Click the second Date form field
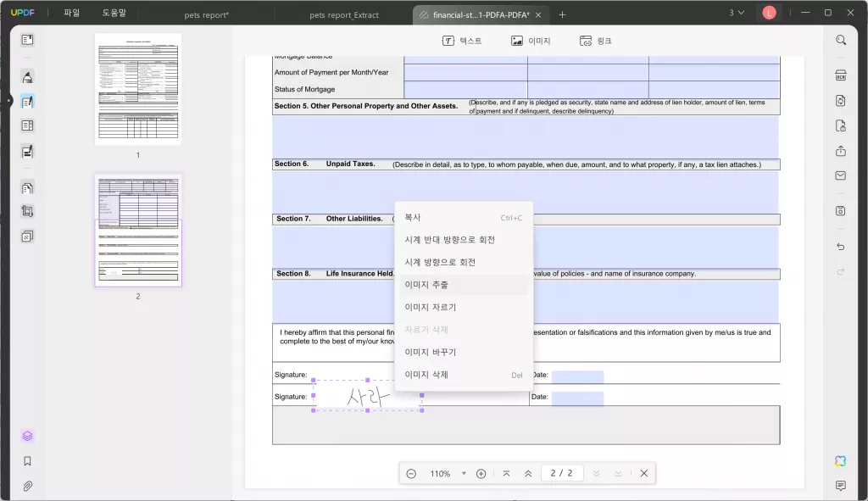Viewport: 868px width, 501px height. (x=577, y=398)
